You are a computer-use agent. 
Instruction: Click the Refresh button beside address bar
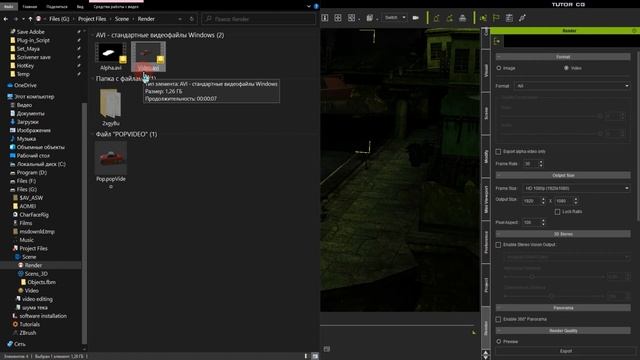click(191, 19)
